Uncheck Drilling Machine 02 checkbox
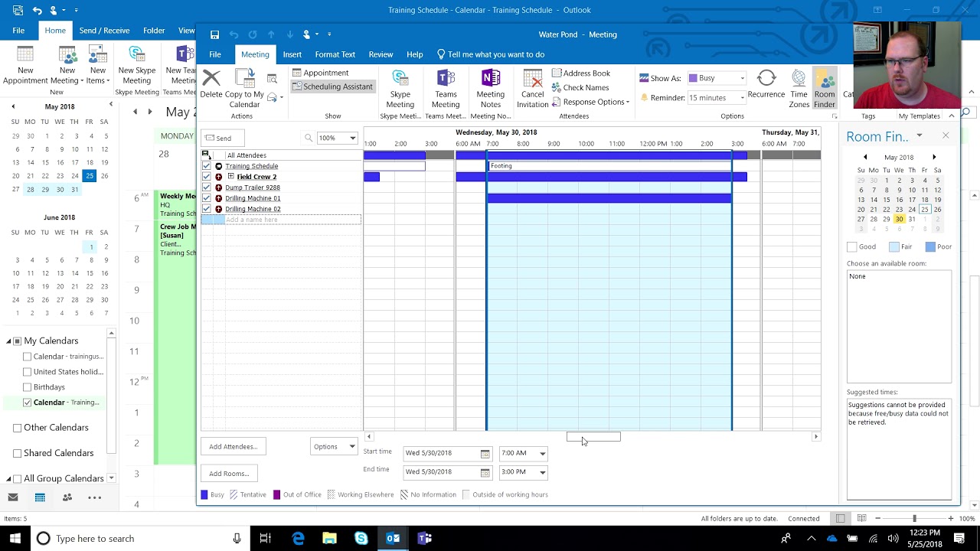The width and height of the screenshot is (980, 551). pyautogui.click(x=207, y=209)
